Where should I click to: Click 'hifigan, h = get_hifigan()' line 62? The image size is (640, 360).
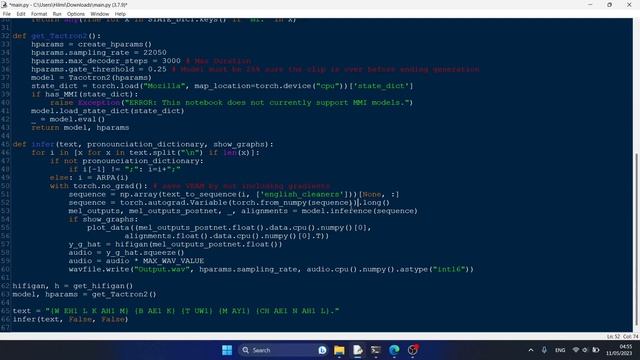(73, 286)
